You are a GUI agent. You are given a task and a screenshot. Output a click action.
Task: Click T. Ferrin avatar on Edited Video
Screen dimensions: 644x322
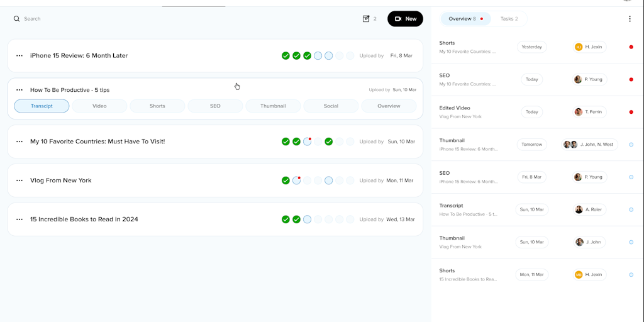point(578,112)
